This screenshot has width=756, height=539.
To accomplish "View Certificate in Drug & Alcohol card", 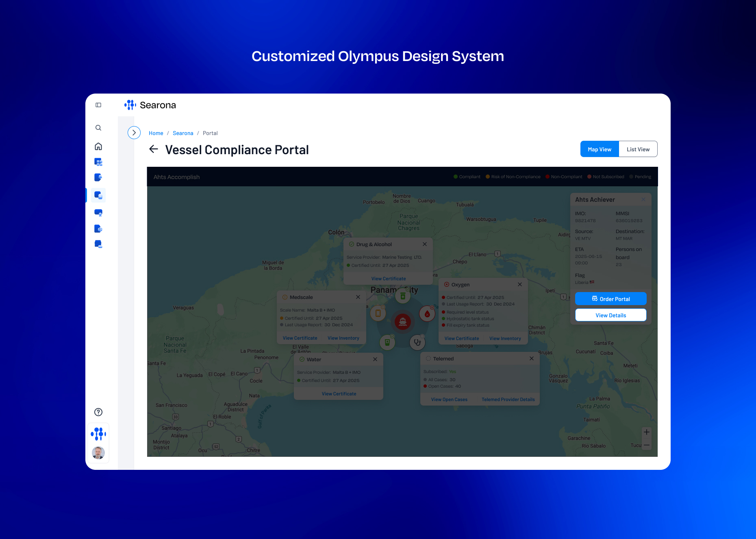I will (389, 279).
